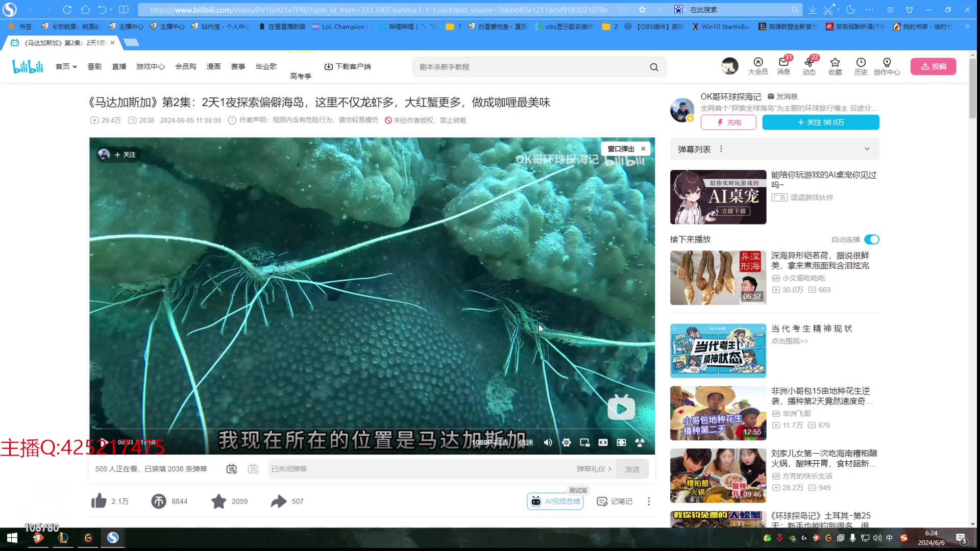Give a coin to the video
The image size is (980, 551).
[159, 502]
